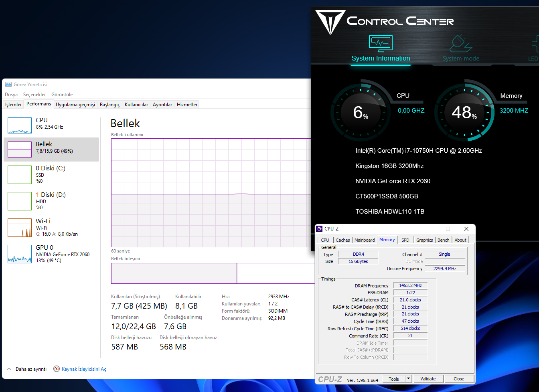Screen dimensions: 539x392
Task: Open the Graphics tab in CPU-Z
Action: (x=425, y=240)
